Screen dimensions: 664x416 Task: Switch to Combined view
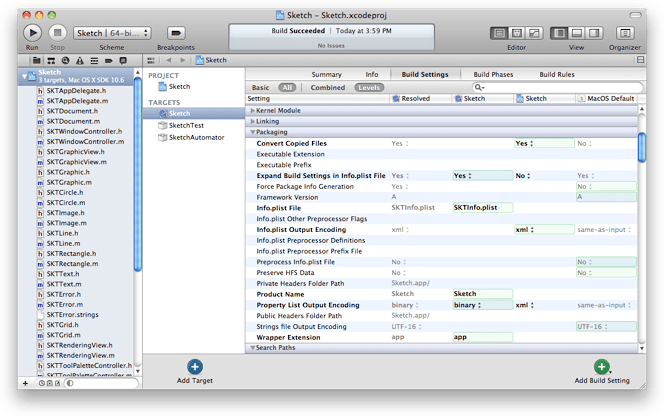(x=328, y=88)
